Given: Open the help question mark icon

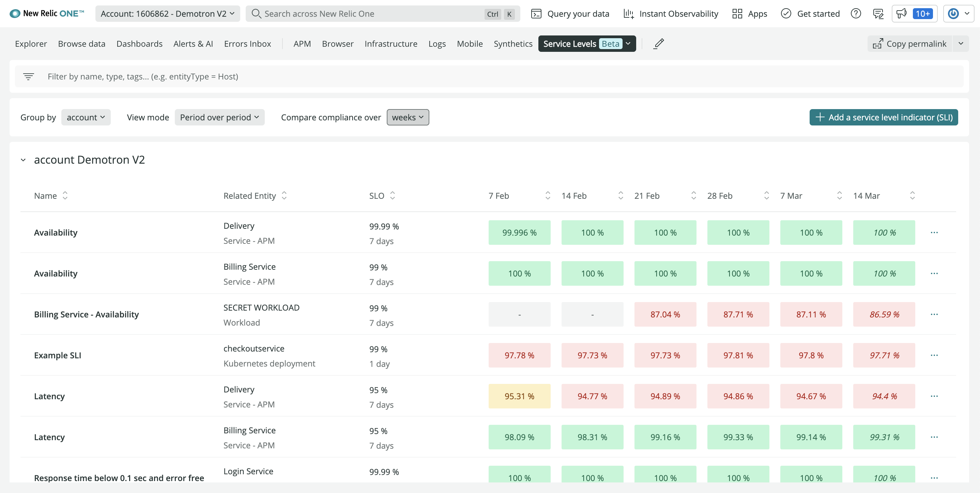Looking at the screenshot, I should [x=856, y=14].
